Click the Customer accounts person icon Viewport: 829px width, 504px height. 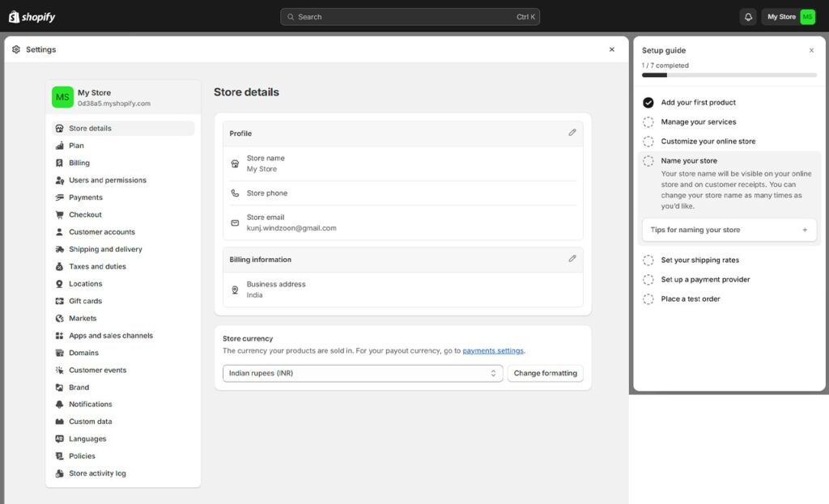click(59, 232)
